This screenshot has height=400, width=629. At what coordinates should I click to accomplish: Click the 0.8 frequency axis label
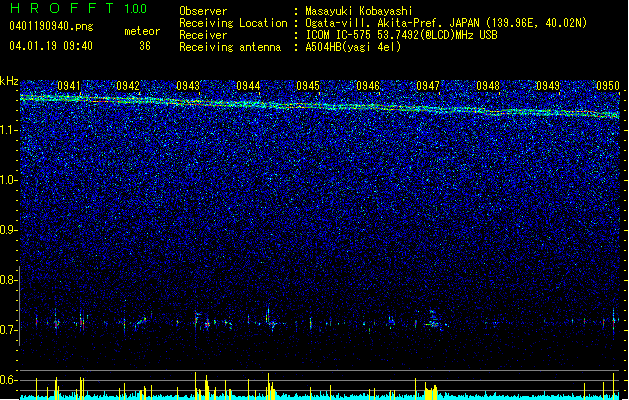(x=8, y=280)
